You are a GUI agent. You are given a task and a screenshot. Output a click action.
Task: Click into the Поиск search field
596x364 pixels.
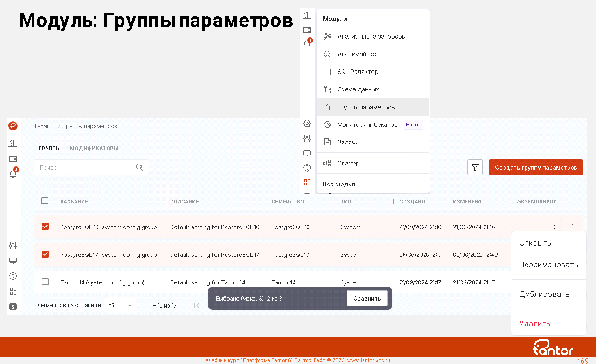coord(84,167)
